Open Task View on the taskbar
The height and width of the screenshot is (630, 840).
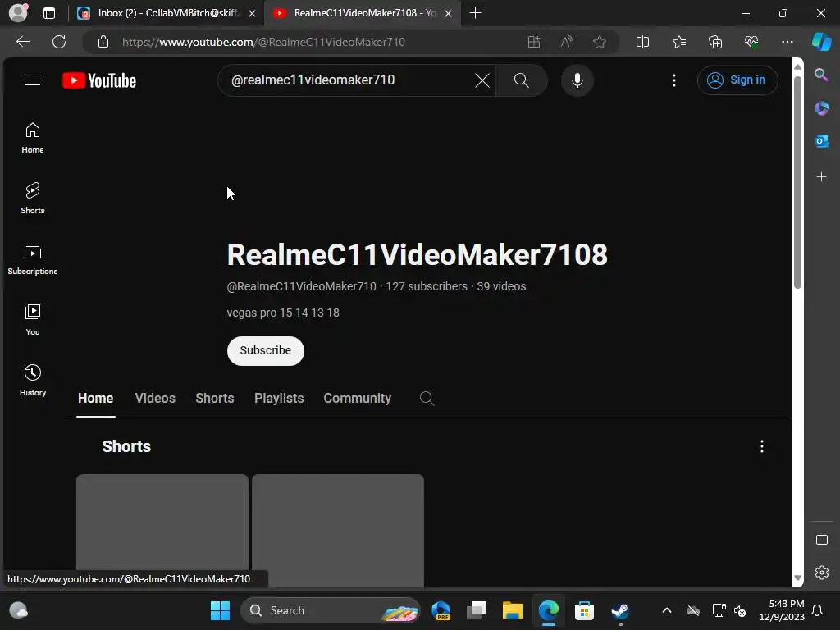pos(477,610)
